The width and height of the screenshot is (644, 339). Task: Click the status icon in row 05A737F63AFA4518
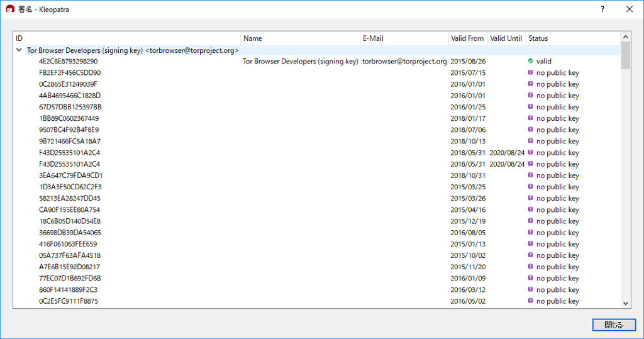pos(530,255)
